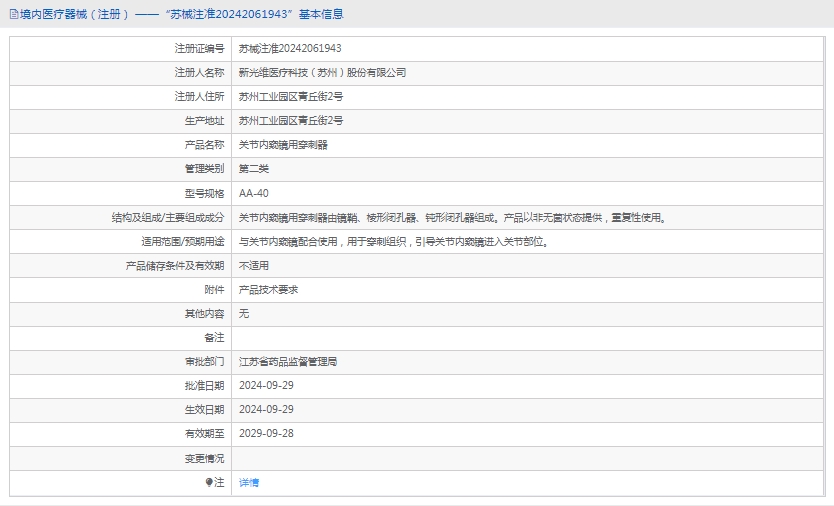Click the 产品技术要求 attachment text
The height and width of the screenshot is (506, 834).
click(x=268, y=289)
